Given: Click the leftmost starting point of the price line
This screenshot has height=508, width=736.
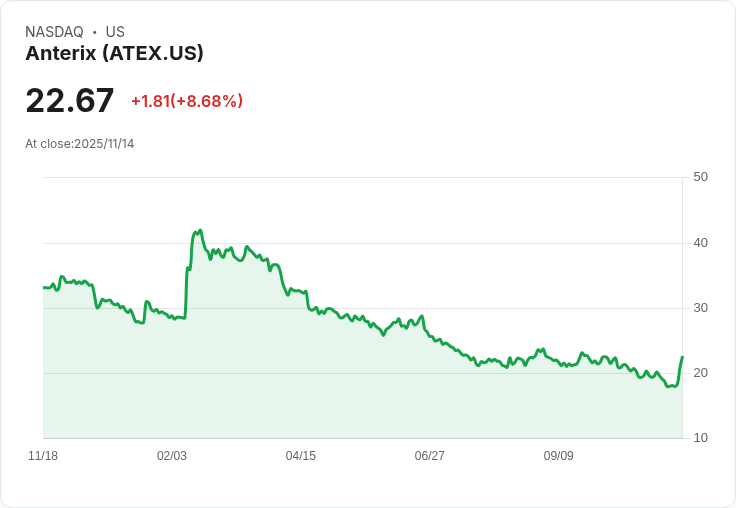Looking at the screenshot, I should point(44,288).
